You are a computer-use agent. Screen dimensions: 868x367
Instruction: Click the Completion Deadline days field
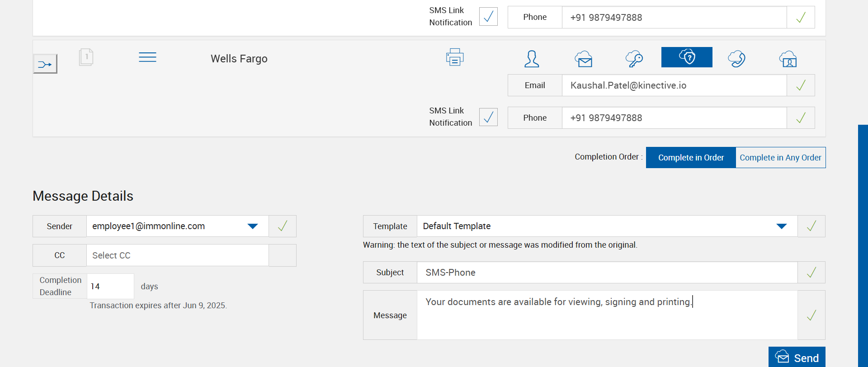pos(110,287)
